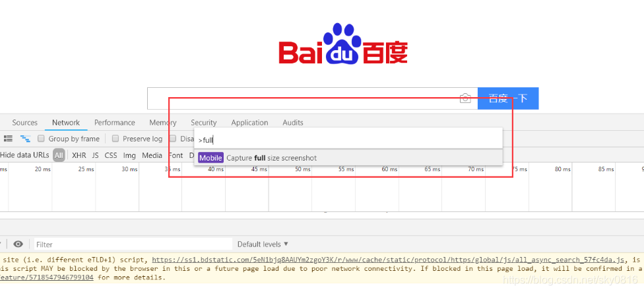Click the console Filter input field
Viewport: 644px width, 292px height.
[133, 244]
